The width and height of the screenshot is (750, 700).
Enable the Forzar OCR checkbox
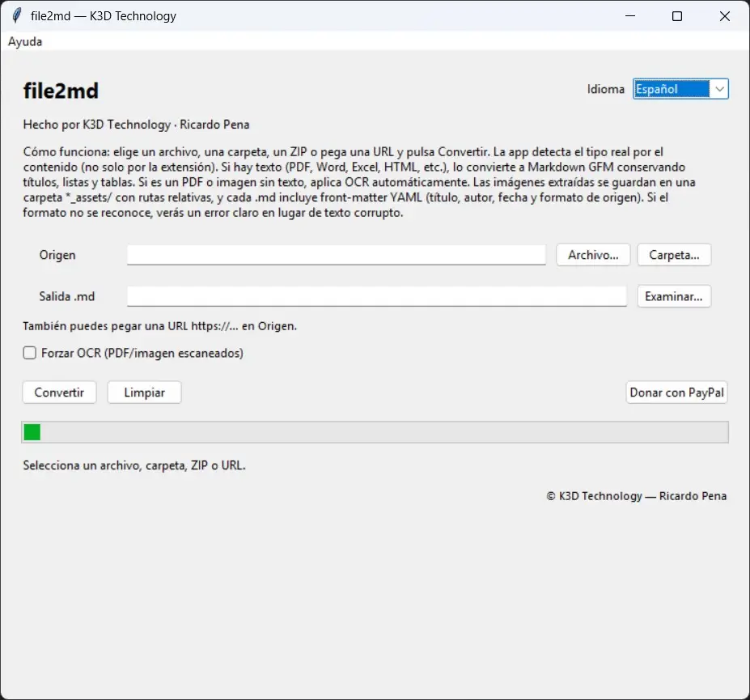click(30, 353)
